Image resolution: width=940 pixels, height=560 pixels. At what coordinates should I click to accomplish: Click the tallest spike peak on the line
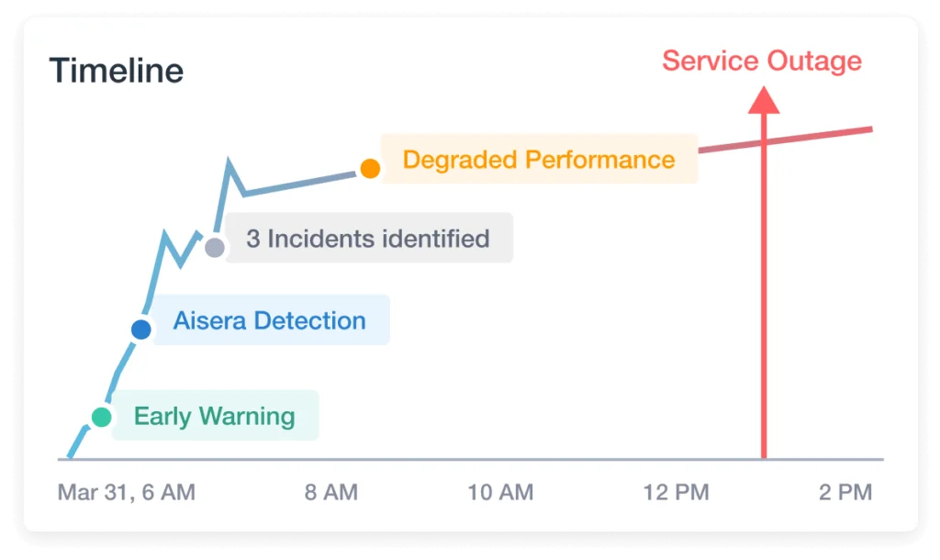pos(228,162)
